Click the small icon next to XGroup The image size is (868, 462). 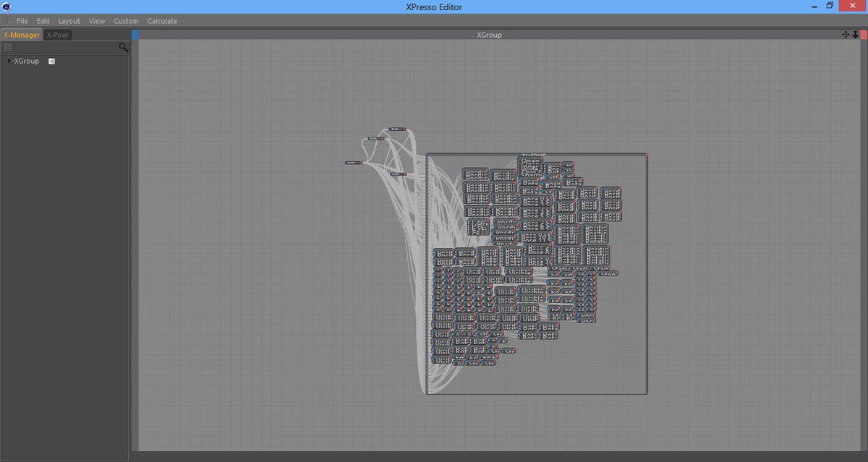(x=51, y=61)
